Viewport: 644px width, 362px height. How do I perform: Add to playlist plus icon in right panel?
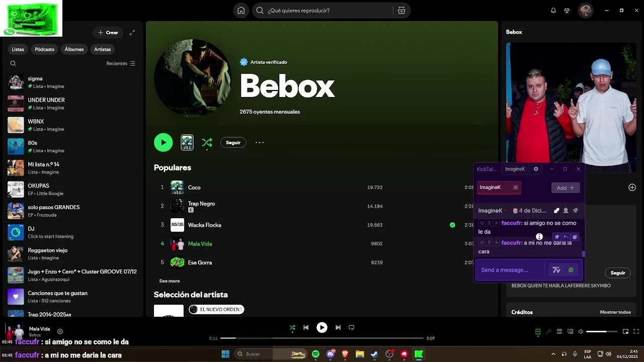(x=632, y=187)
